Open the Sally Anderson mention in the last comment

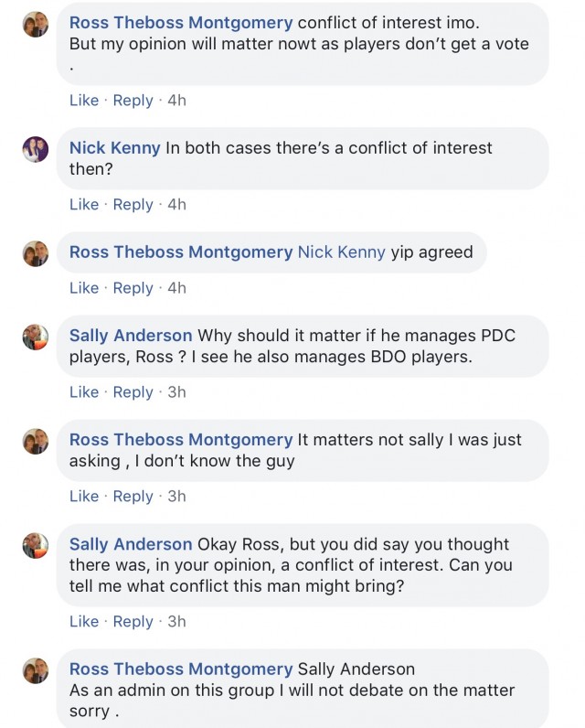[x=356, y=669]
